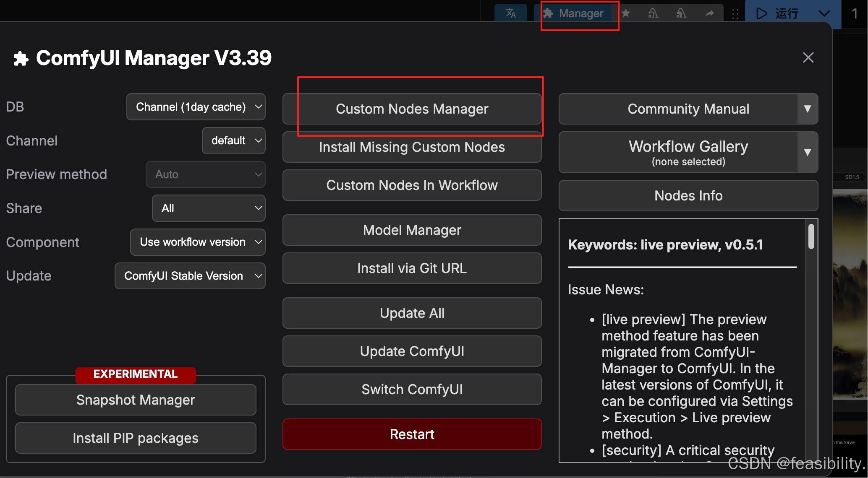The height and width of the screenshot is (478, 868).
Task: Click the drag handle dots icon
Action: (735, 14)
